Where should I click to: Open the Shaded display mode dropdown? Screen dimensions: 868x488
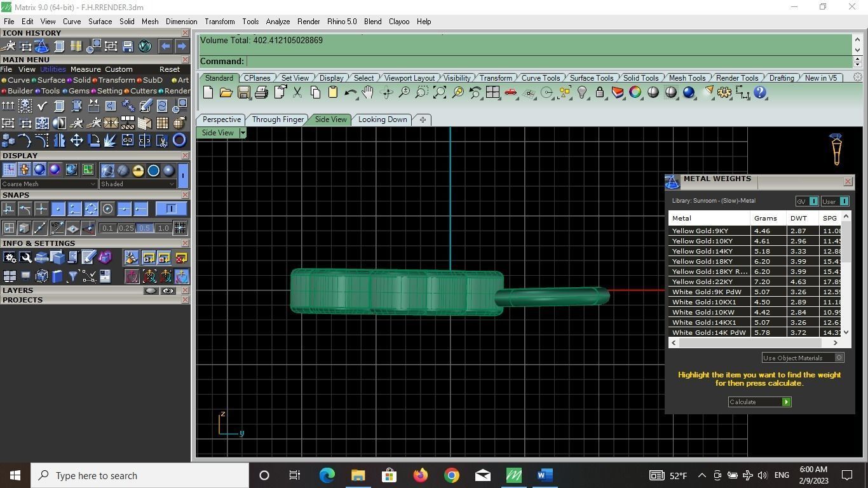(137, 184)
